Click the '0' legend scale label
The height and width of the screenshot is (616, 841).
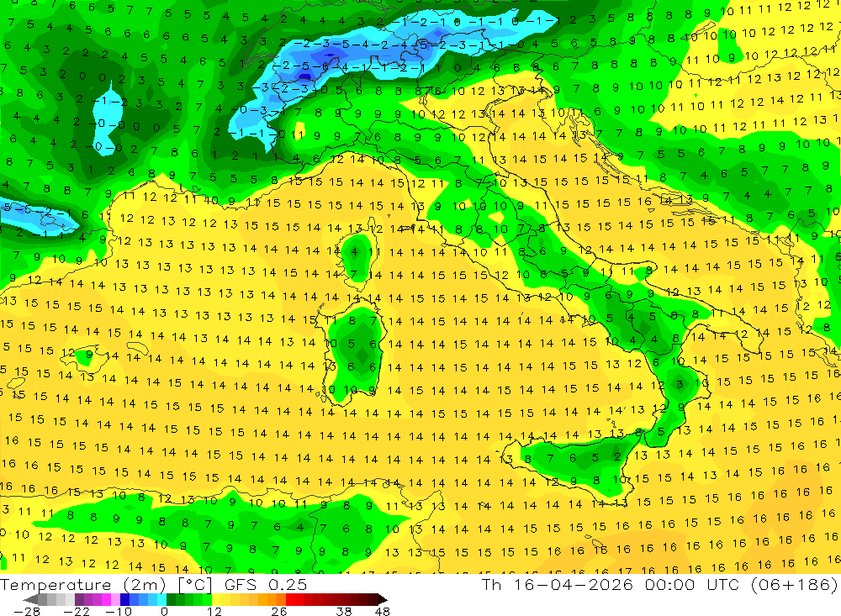coord(164,611)
